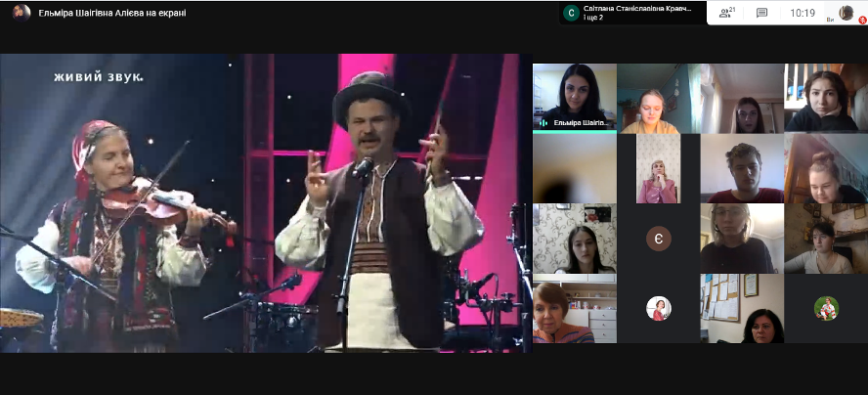Click the red muted microphone badge
Screen dimensions: 868x395
pos(862,21)
